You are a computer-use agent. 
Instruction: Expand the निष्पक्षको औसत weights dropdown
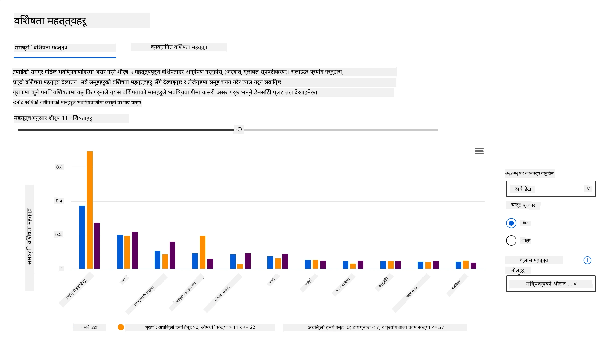coord(551,284)
